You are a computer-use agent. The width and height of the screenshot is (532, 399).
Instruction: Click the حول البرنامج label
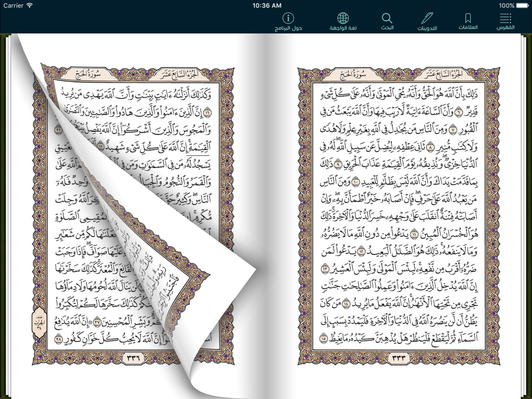click(x=288, y=28)
